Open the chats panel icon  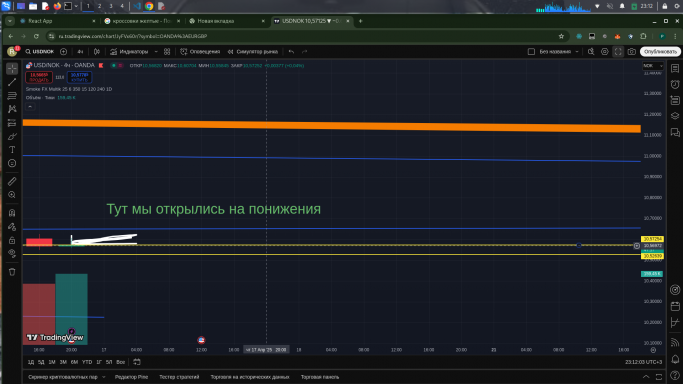pos(675,132)
